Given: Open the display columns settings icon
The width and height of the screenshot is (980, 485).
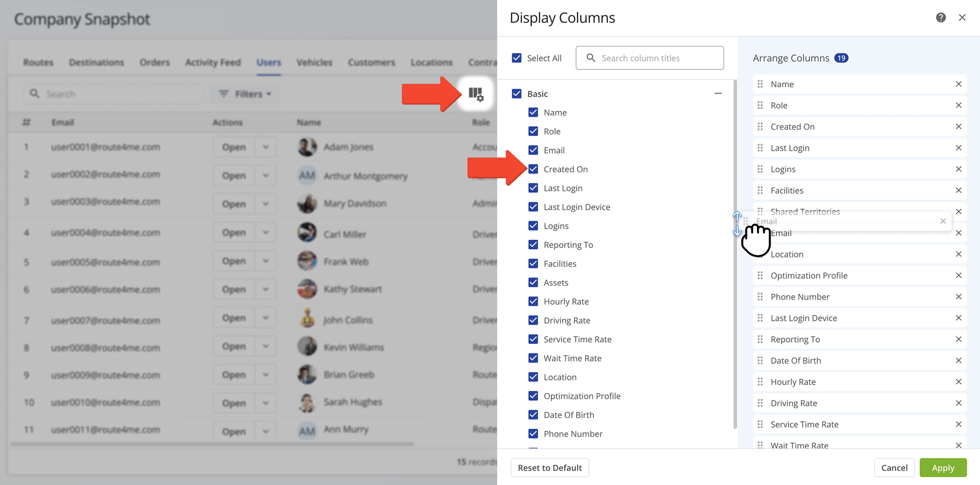Looking at the screenshot, I should 476,94.
